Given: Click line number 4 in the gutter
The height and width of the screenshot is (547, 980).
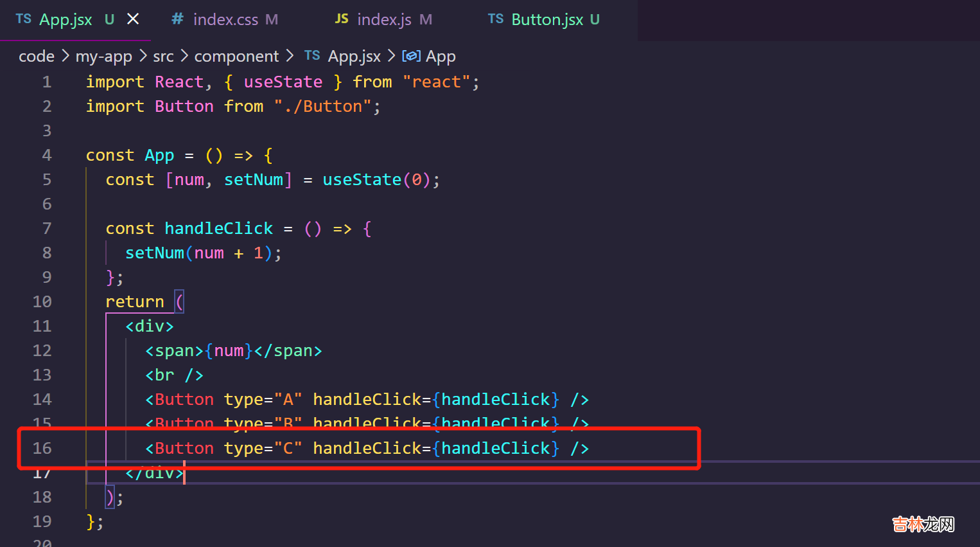Looking at the screenshot, I should coord(46,156).
